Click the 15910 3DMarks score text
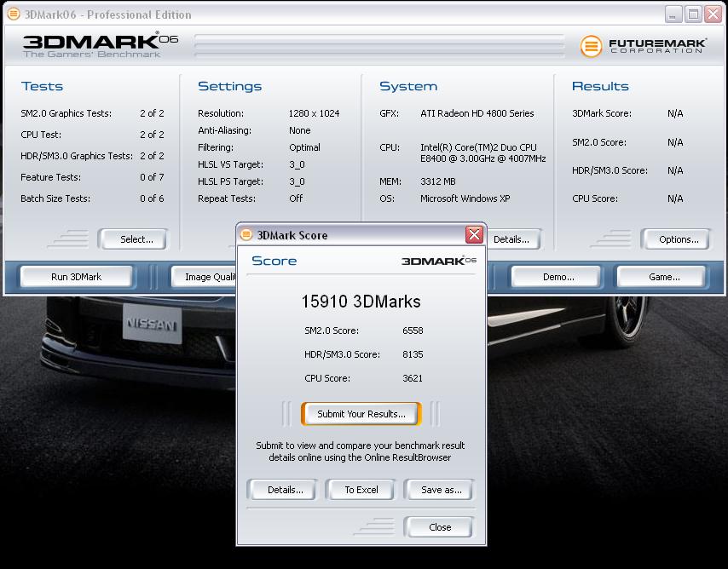The image size is (728, 569). [361, 302]
